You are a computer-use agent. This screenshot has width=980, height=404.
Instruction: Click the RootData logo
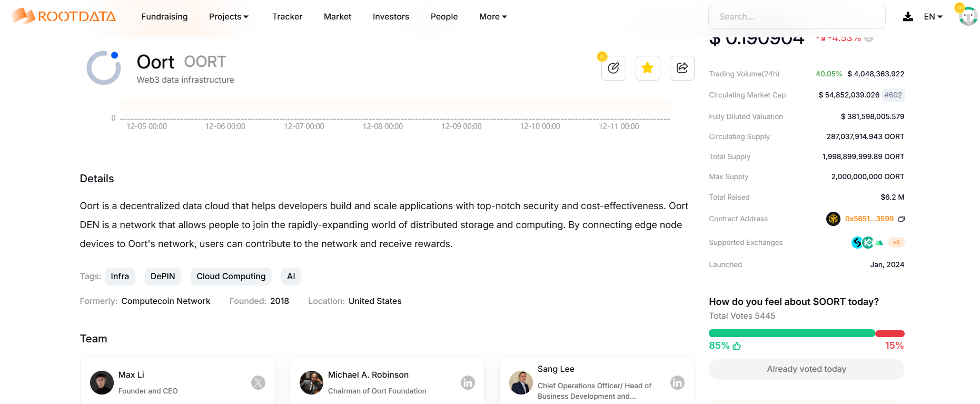click(x=63, y=16)
